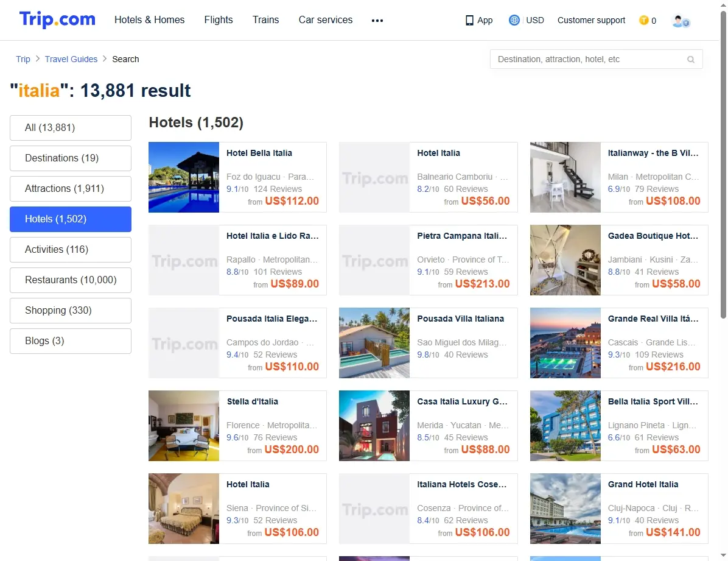Open Pousada Italia Elega... listing
Image resolution: width=728 pixels, height=561 pixels.
click(237, 343)
